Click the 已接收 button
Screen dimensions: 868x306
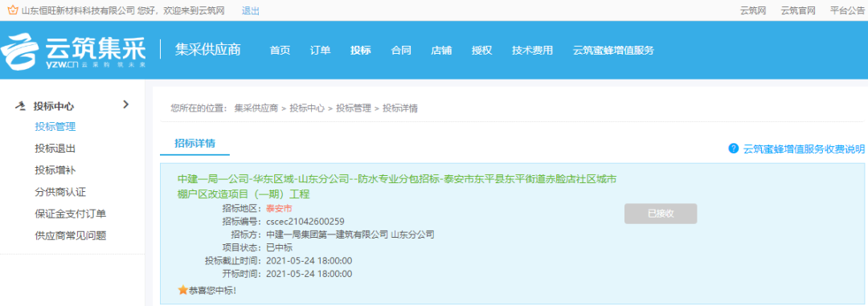tap(661, 214)
